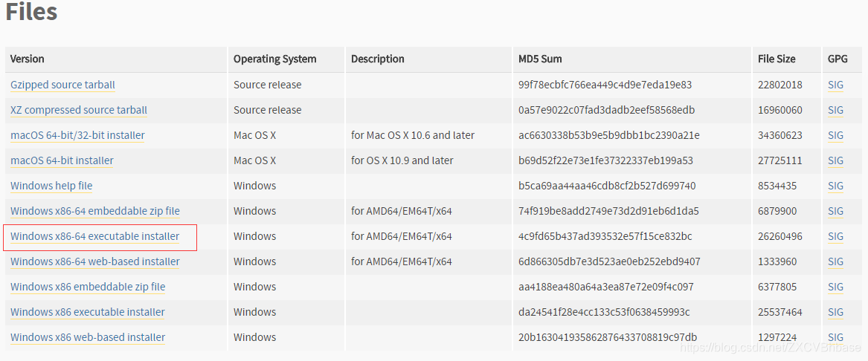Click the Operating System column header
The width and height of the screenshot is (868, 361).
tap(274, 59)
